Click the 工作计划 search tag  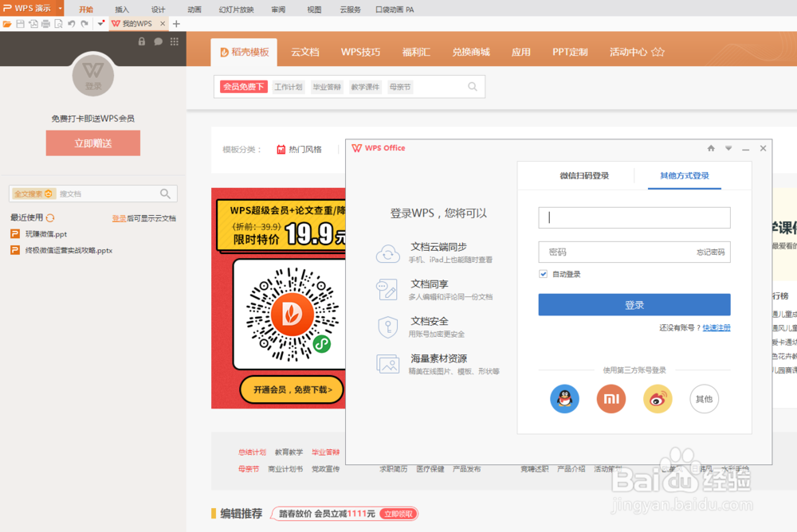(289, 87)
